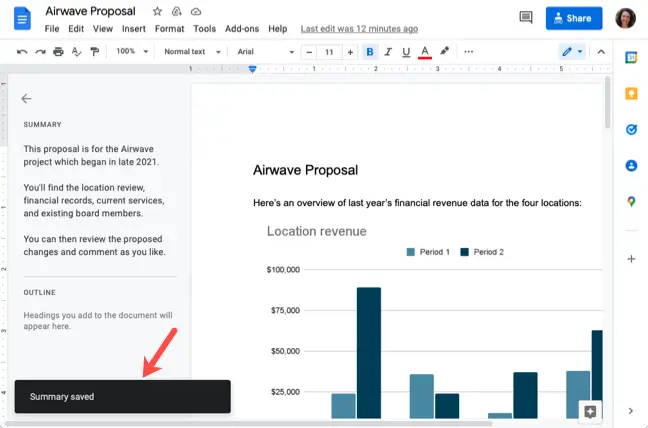648x428 pixels.
Task: Toggle Italic formatting
Action: pos(388,52)
